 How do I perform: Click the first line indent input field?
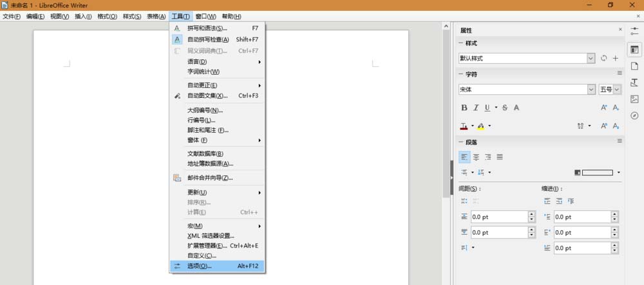click(582, 248)
